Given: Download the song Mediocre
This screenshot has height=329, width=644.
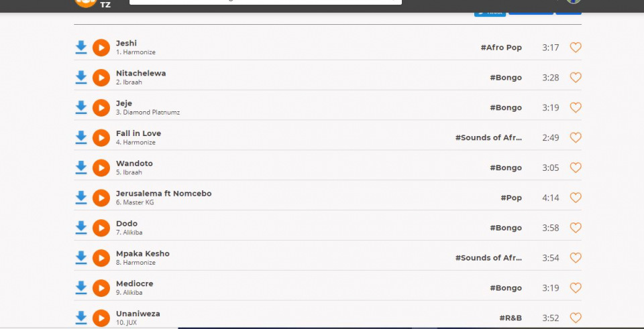Looking at the screenshot, I should pyautogui.click(x=81, y=287).
